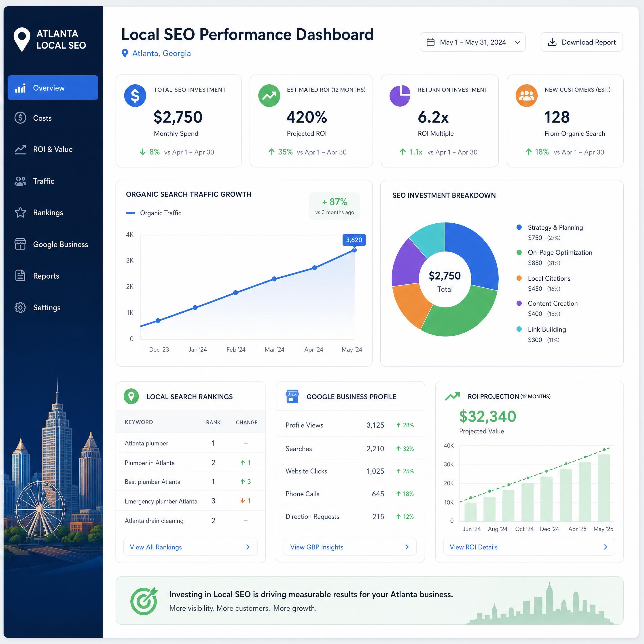Screen dimensions: 644x644
Task: Click the blue dollar icon on Total SEO Investment
Action: [x=135, y=96]
